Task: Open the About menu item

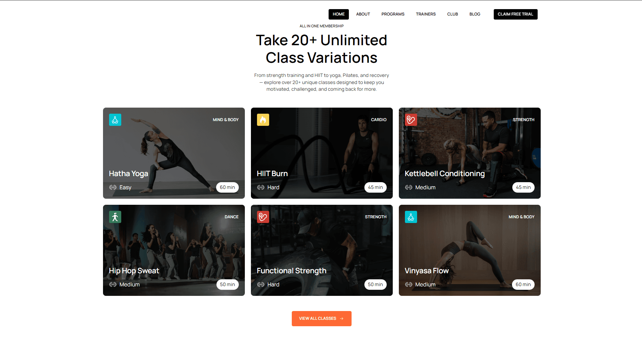Action: (x=363, y=14)
